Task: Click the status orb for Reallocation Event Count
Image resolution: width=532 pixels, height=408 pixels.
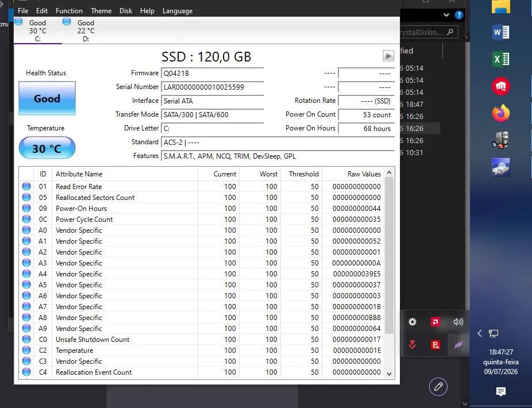Action: pyautogui.click(x=26, y=372)
